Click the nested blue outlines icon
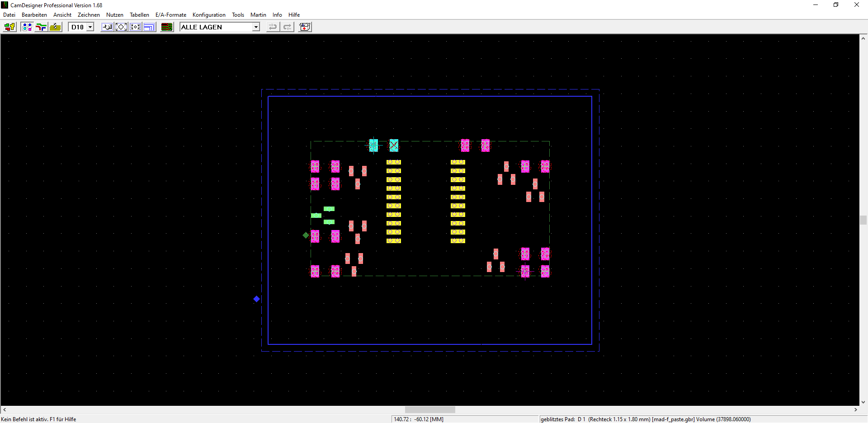 click(x=149, y=27)
